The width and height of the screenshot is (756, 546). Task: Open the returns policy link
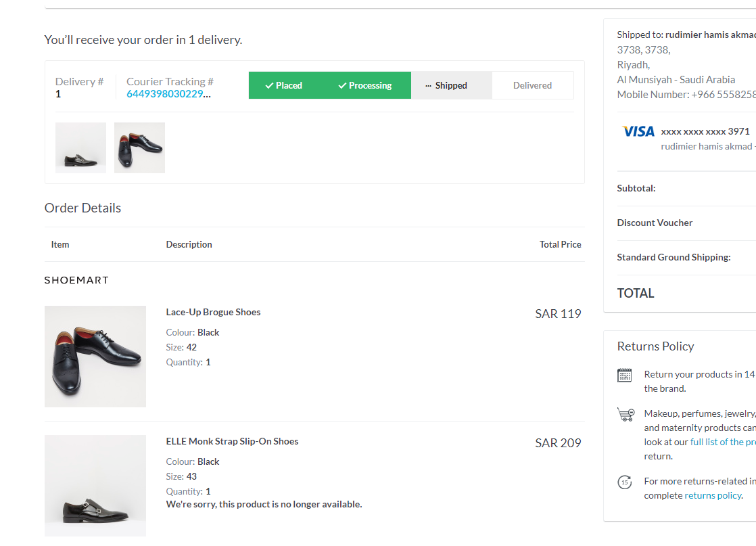point(713,495)
